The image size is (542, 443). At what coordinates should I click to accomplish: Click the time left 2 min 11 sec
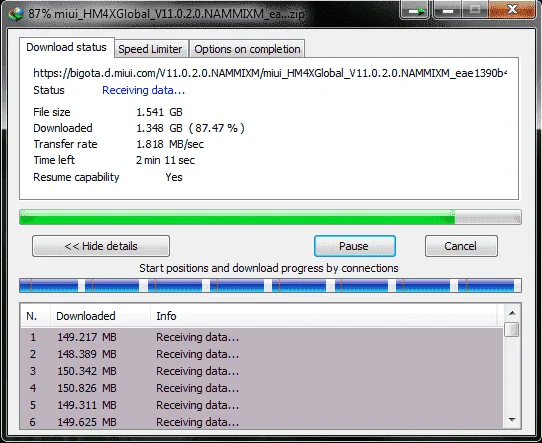click(x=165, y=160)
